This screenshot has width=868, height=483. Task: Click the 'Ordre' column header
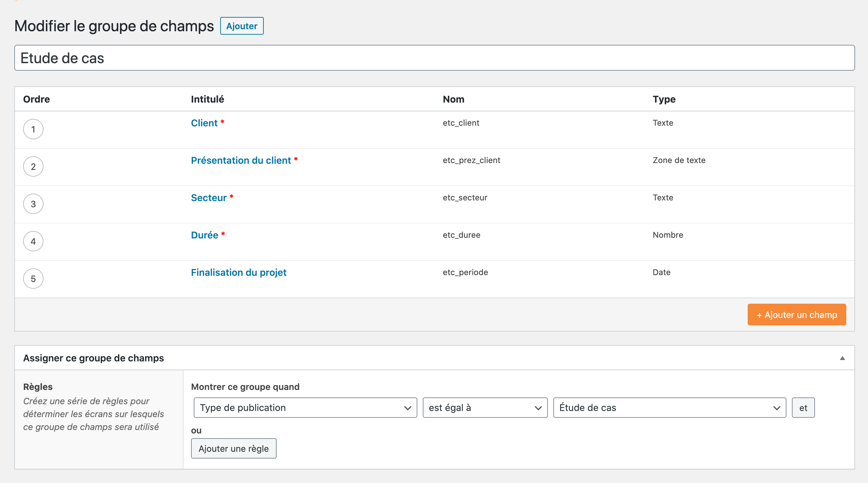click(x=36, y=99)
